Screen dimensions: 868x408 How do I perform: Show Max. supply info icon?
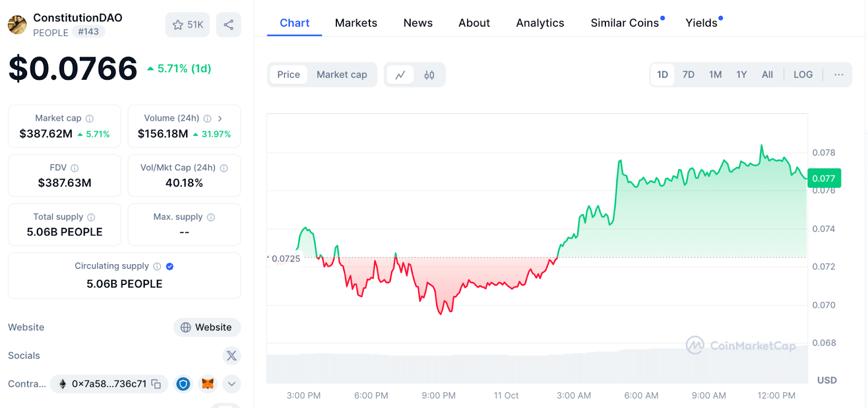pyautogui.click(x=211, y=217)
